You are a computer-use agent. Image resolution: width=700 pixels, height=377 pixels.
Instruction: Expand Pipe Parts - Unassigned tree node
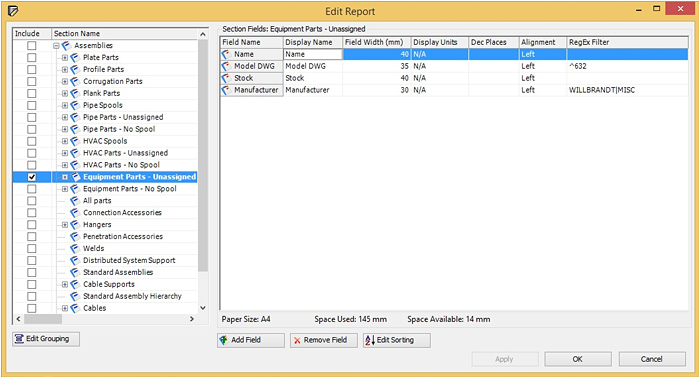click(x=65, y=117)
